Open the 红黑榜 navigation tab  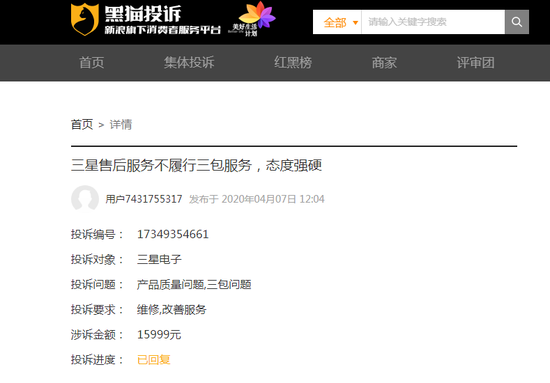tap(293, 63)
